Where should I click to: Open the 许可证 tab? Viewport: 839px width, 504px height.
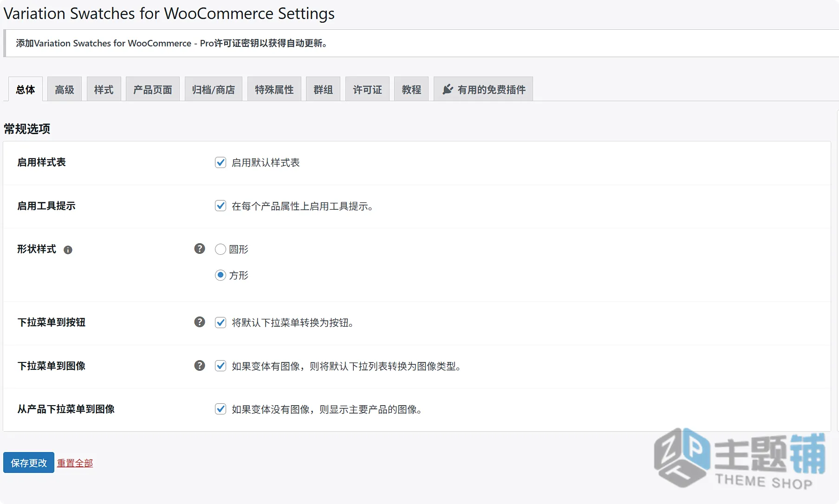[x=367, y=89]
